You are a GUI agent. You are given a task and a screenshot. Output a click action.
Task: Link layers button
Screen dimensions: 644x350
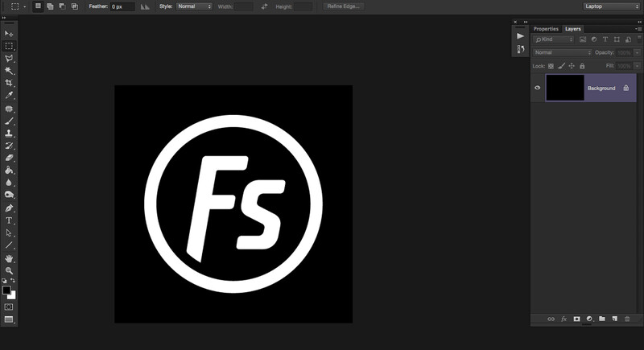tap(551, 319)
